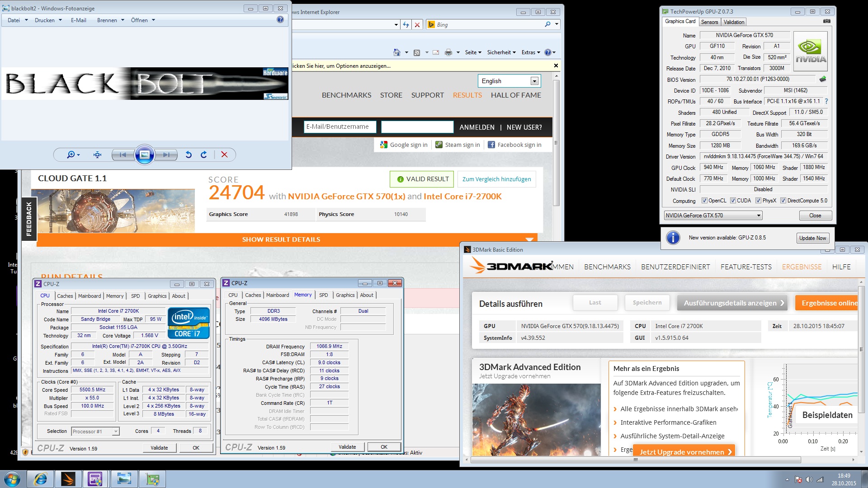Expand the Sicherheit menu in IE
The height and width of the screenshot is (488, 868).
[x=501, y=52]
